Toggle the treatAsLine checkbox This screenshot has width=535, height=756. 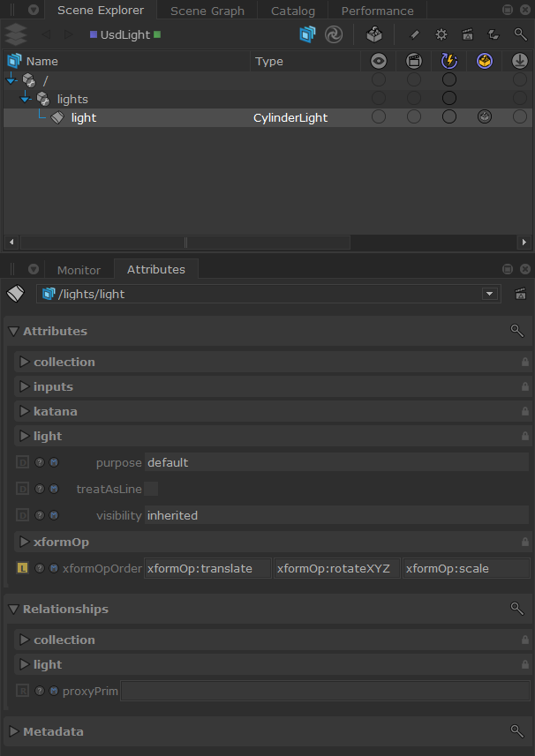click(151, 489)
